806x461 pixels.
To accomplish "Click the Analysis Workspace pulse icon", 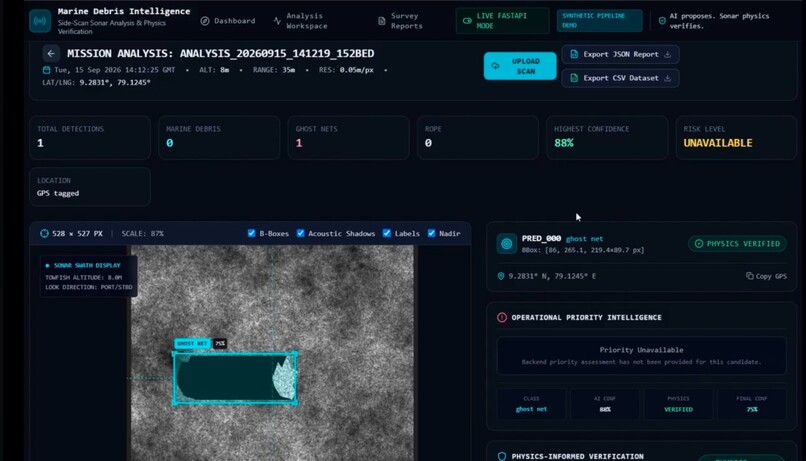I will (x=277, y=21).
